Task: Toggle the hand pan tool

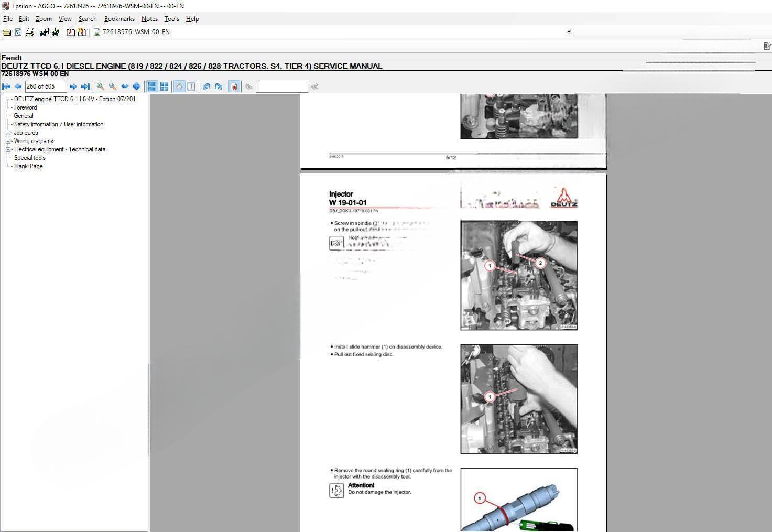Action: [179, 86]
